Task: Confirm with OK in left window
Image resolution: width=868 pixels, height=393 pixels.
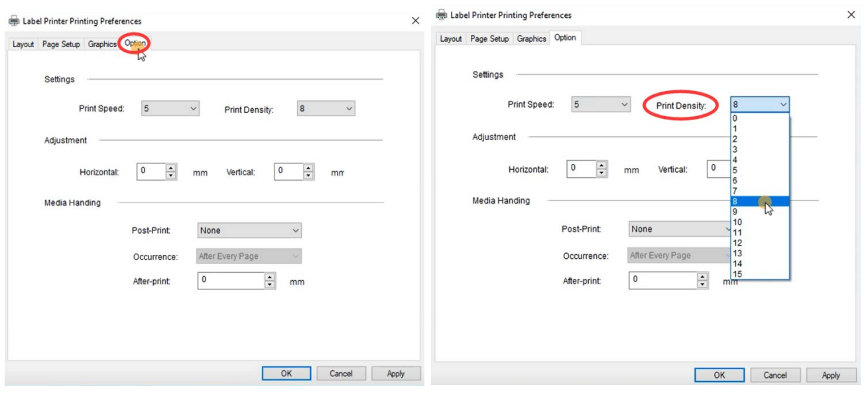Action: click(x=286, y=374)
